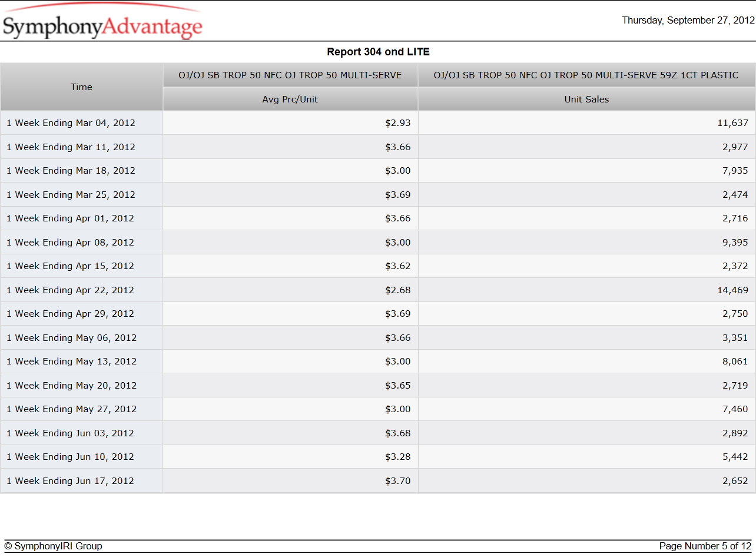Click the date Thursday, September 27, 2012
756x557 pixels.
click(688, 20)
